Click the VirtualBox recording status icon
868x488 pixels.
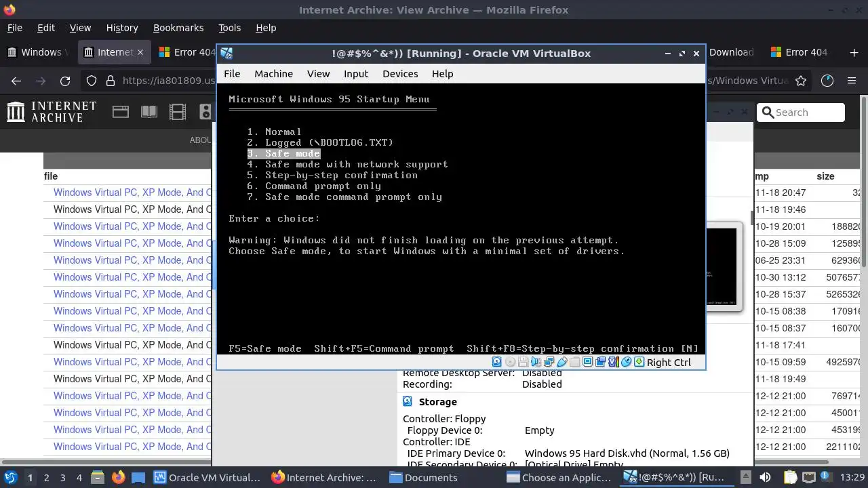click(601, 362)
